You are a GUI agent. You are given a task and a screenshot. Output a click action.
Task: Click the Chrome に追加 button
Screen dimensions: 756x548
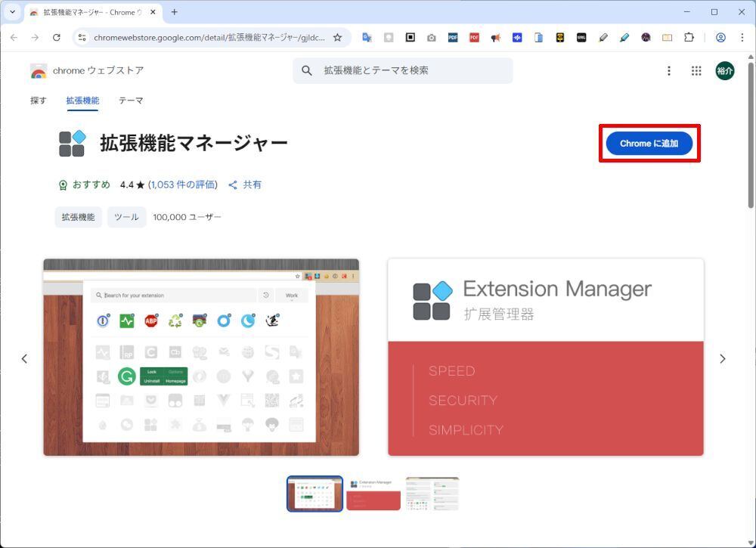pyautogui.click(x=649, y=144)
